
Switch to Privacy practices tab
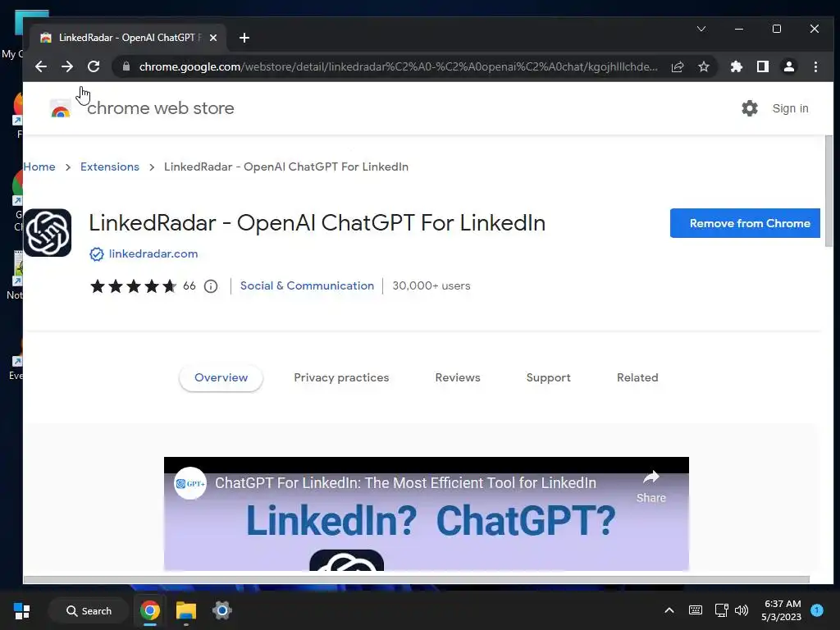coord(341,377)
